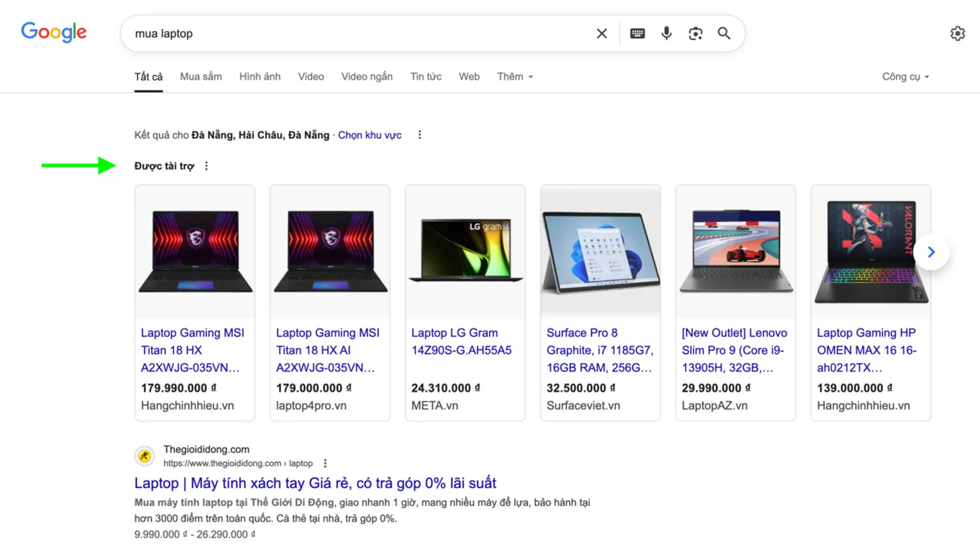This screenshot has height=555, width=980.
Task: Open Laptop Gaming HP OMEN MAX 16 link
Action: [x=866, y=350]
